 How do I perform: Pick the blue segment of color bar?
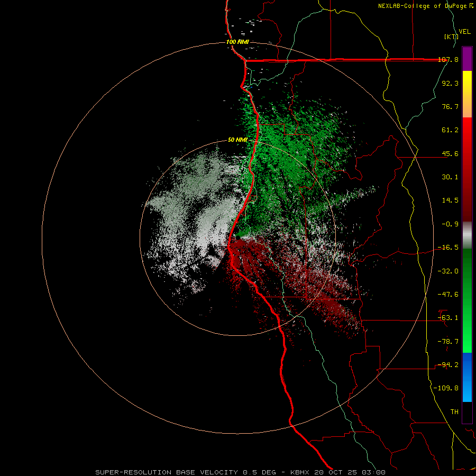(467, 377)
